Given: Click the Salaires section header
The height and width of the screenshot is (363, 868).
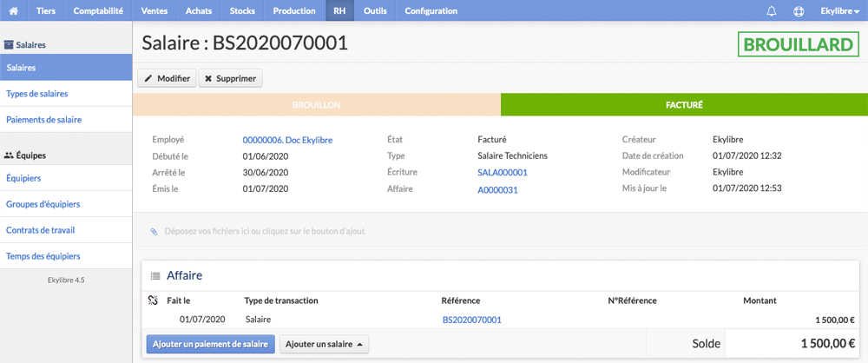Looking at the screenshot, I should click(25, 44).
